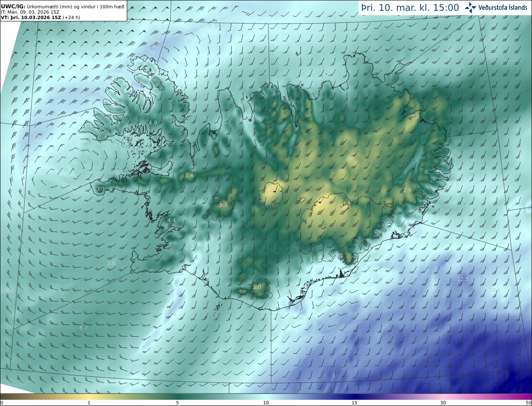Click the 6.7 value label offshore
The width and height of the screenshot is (532, 406).
[x=84, y=328]
